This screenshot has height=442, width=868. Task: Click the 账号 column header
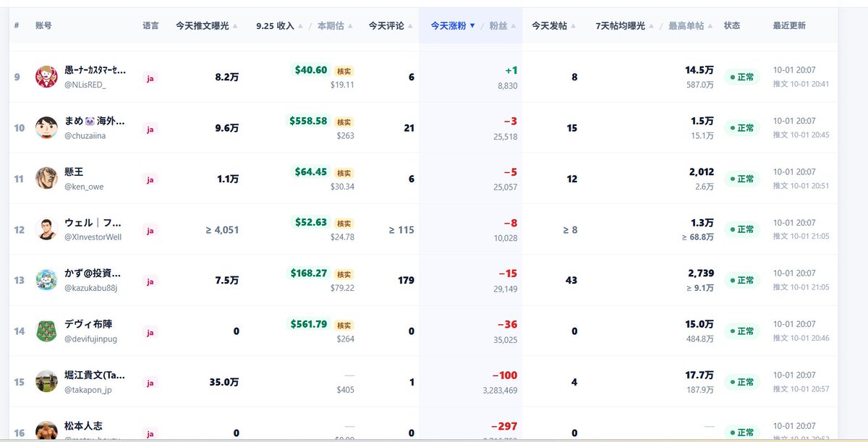point(43,26)
